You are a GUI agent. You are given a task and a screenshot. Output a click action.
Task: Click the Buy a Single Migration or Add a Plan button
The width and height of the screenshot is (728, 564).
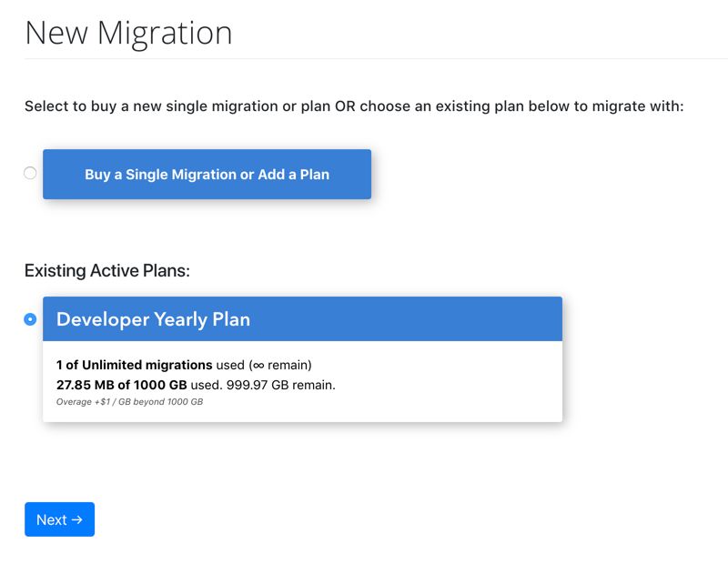(207, 174)
